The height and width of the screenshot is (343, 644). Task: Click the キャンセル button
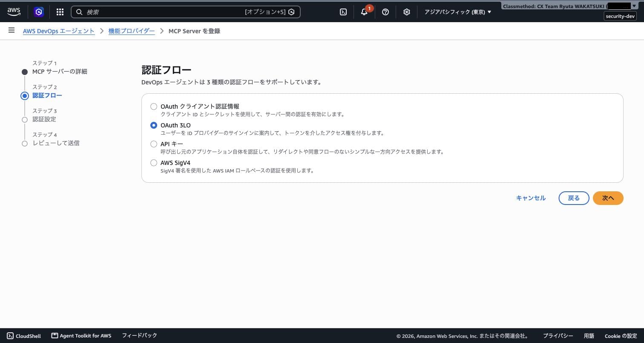point(531,198)
